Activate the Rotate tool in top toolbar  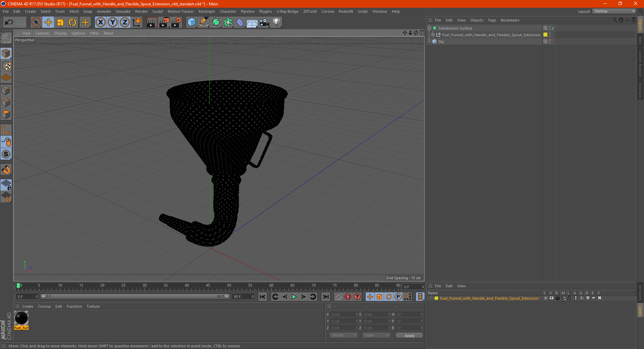coord(72,22)
